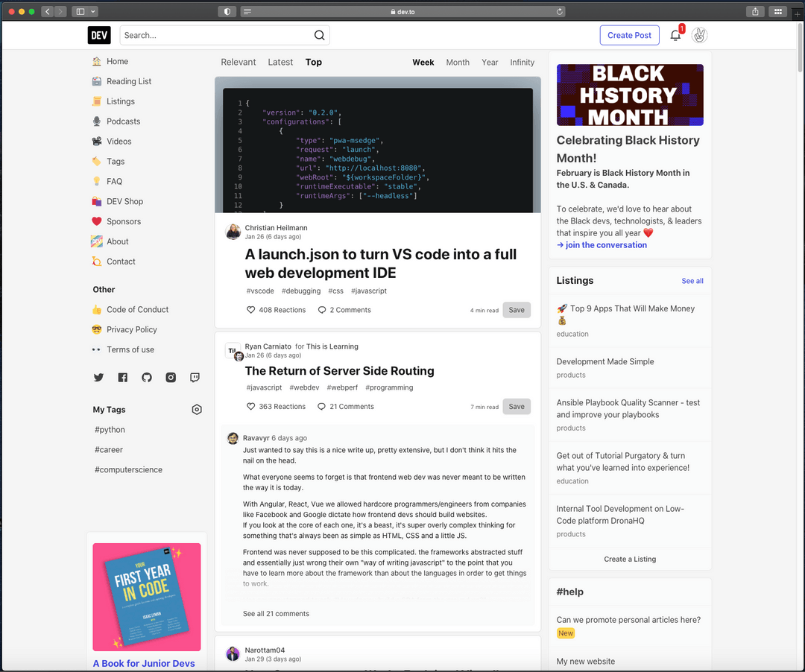Open the DEV Shop from the sidebar
This screenshot has width=805, height=672.
(124, 201)
